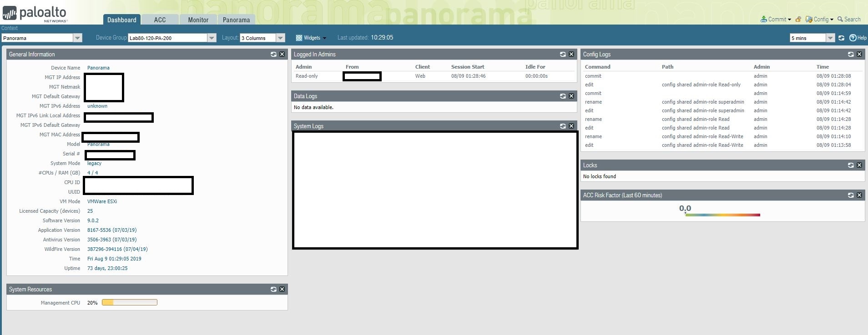The image size is (868, 335).
Task: Select the rename admin-role superadmin log entry
Action: tap(722, 102)
